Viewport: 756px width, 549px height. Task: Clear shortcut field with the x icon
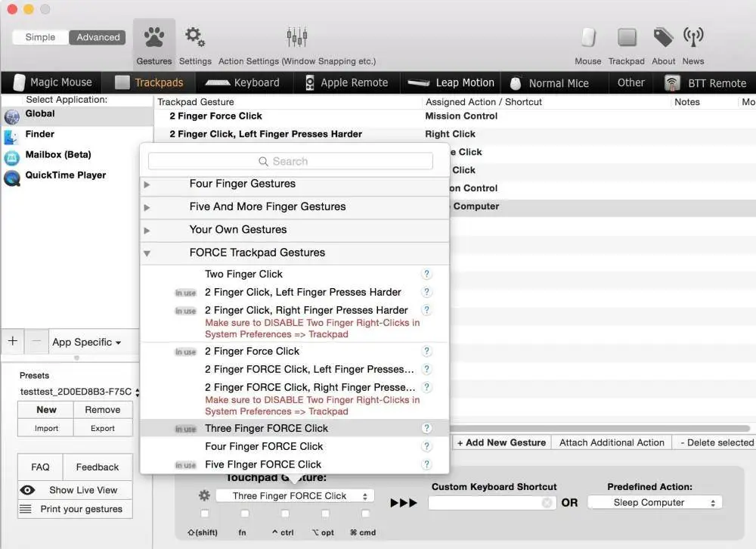pyautogui.click(x=547, y=503)
